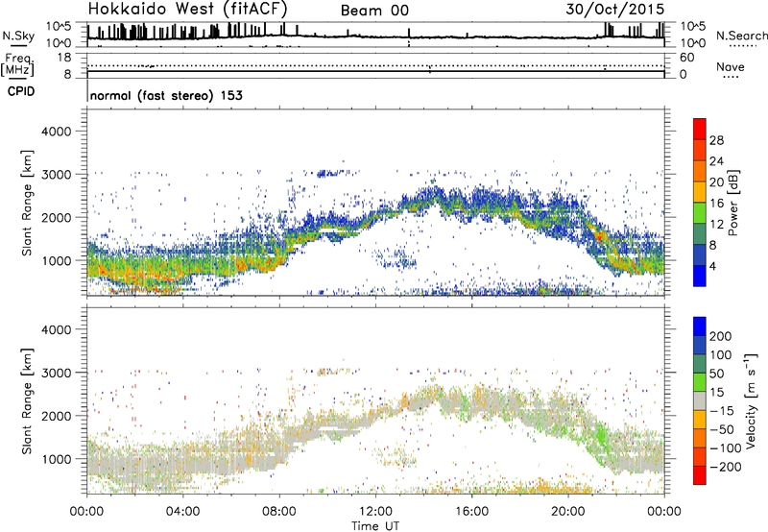
Task: Click the 'Velocity [m s-1]' color bar title
Action: point(751,400)
